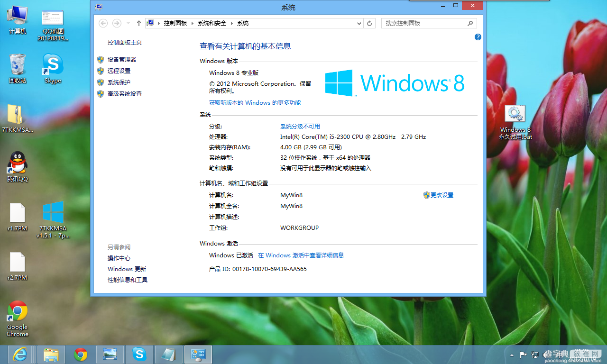The width and height of the screenshot is (607, 364).
Task: Expand the address bar history dropdown
Action: pos(359,23)
